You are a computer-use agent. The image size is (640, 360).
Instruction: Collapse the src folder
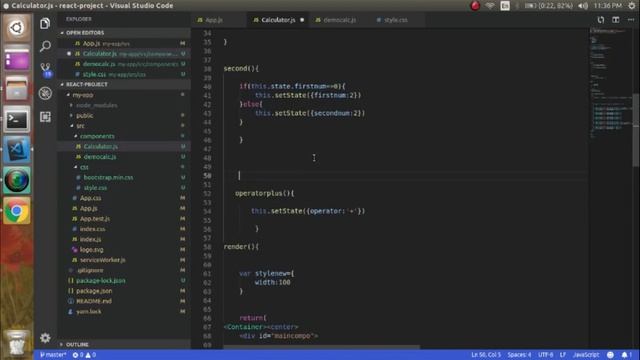tap(80, 126)
